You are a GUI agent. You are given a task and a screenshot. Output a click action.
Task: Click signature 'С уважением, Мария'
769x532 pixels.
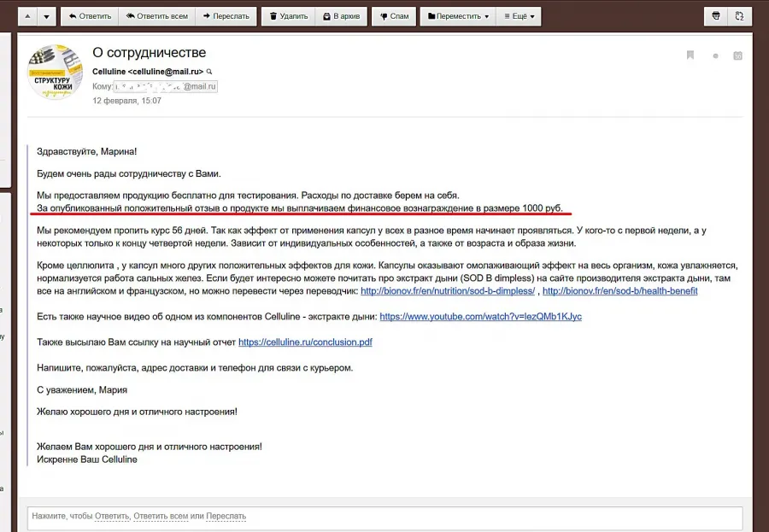82,389
